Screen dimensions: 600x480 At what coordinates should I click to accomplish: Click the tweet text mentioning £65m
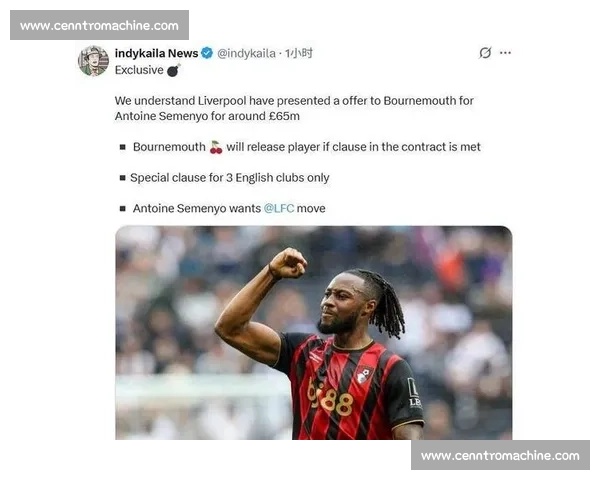point(294,108)
